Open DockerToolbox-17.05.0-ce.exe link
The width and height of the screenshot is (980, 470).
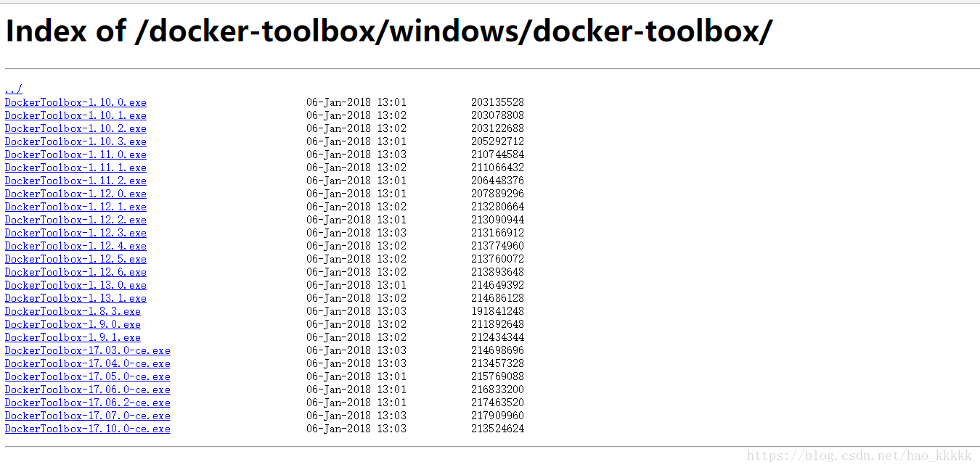(x=87, y=376)
